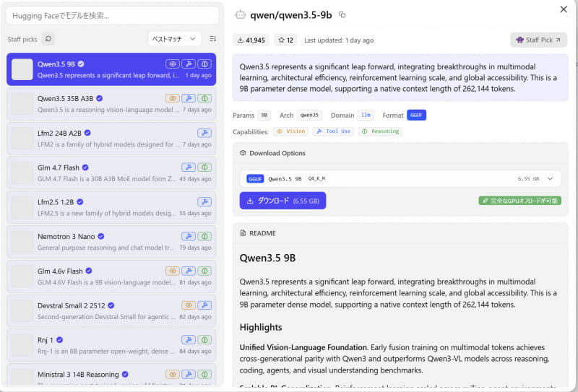Viewport: 578px width, 392px height.
Task: Select the Rnj 1 model
Action: [x=111, y=345]
